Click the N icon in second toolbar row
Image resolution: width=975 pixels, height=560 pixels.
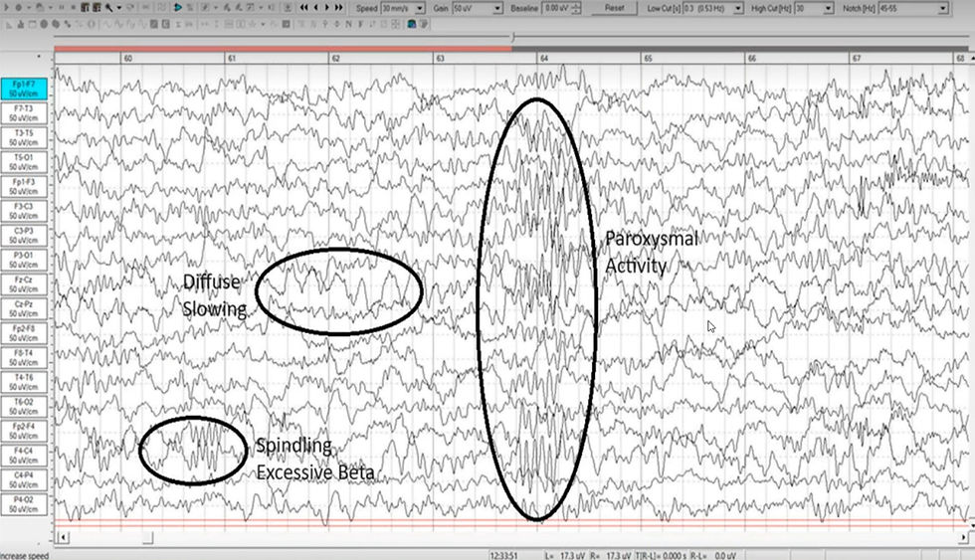pyautogui.click(x=348, y=24)
